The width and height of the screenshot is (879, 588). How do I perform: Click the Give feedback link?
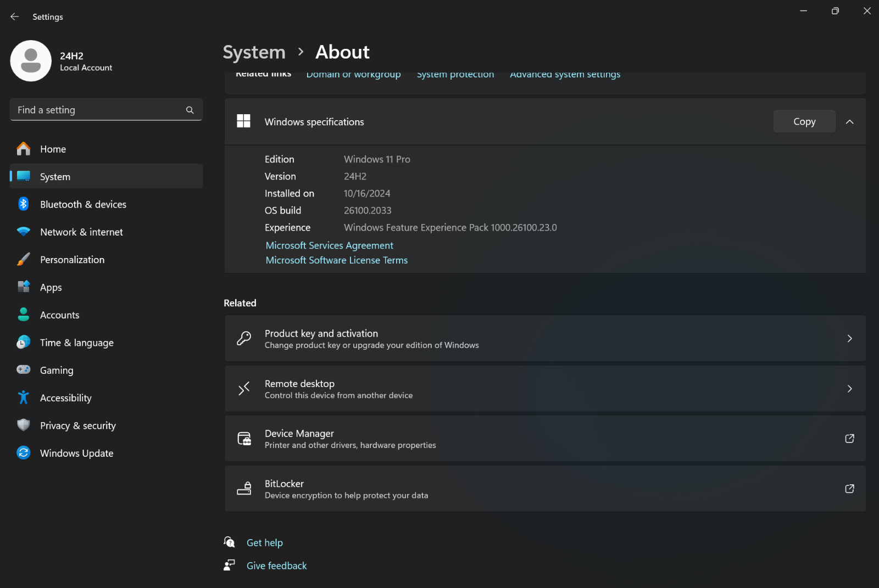coord(277,565)
